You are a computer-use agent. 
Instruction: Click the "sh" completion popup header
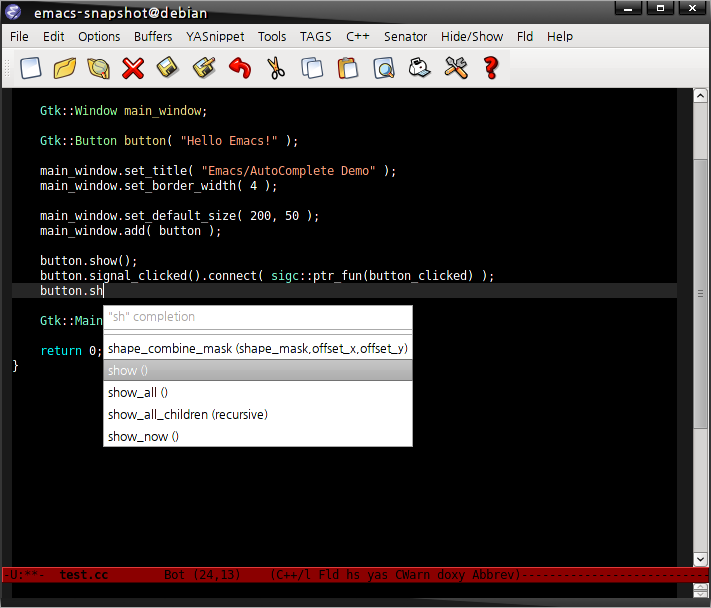pos(258,317)
